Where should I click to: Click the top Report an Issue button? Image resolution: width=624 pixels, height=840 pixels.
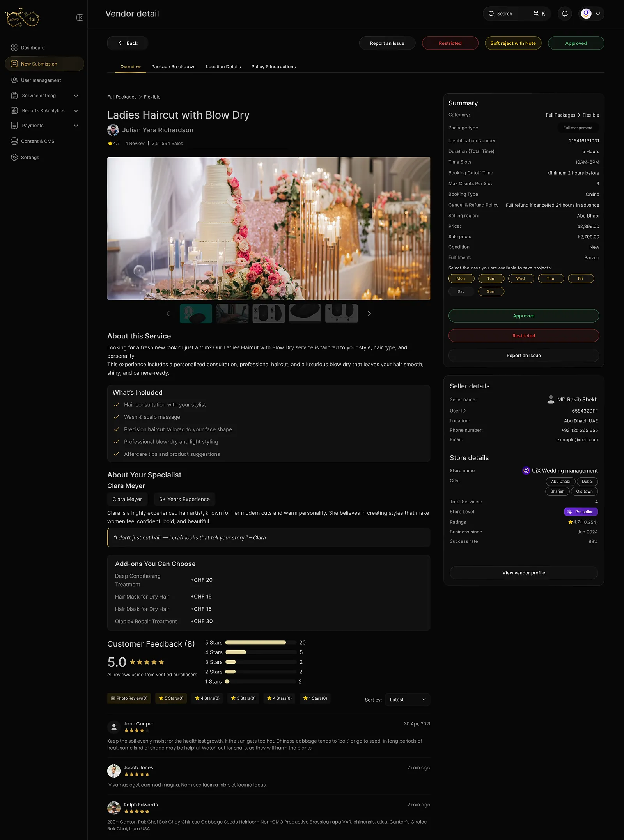[x=387, y=43]
